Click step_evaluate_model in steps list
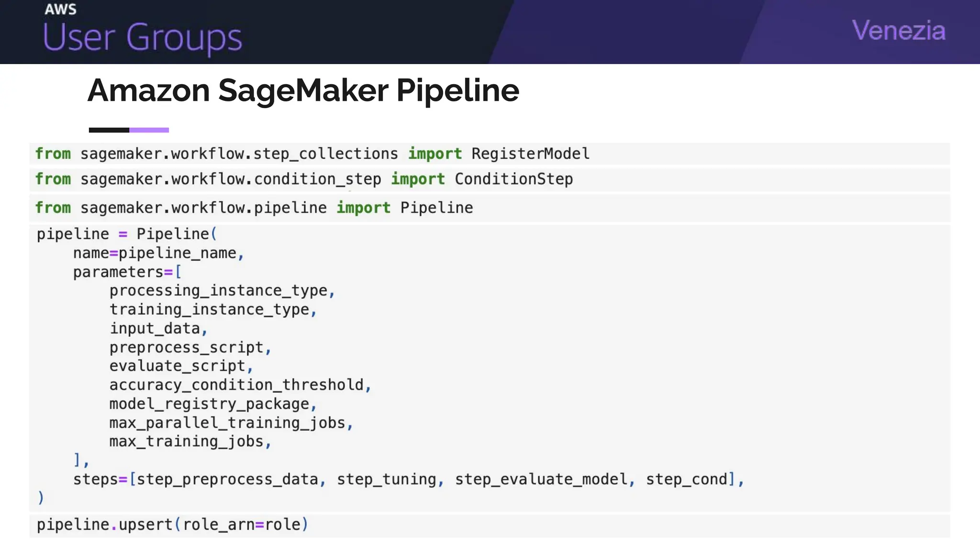Screen dimensions: 980x551 coord(541,479)
